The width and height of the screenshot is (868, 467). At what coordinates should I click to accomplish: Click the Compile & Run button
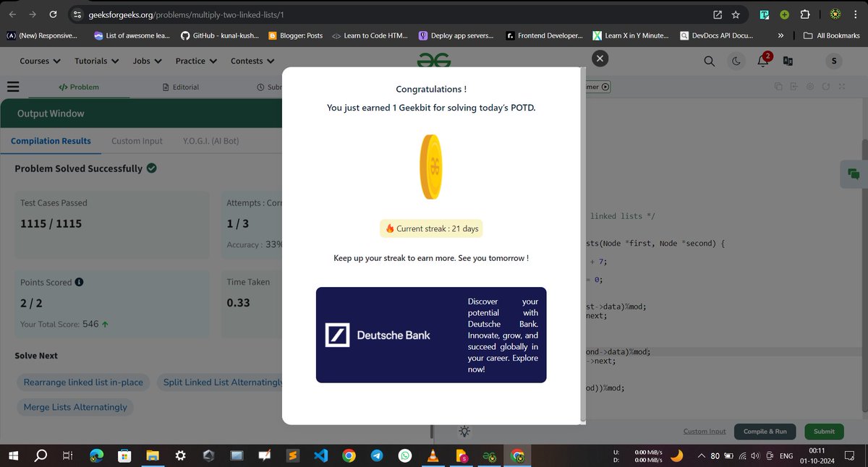(x=765, y=432)
